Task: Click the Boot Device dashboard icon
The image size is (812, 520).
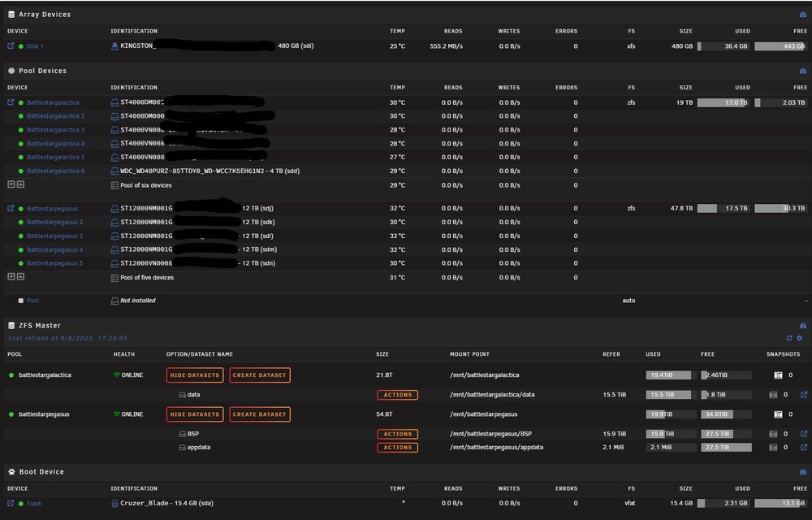Action: [x=803, y=472]
